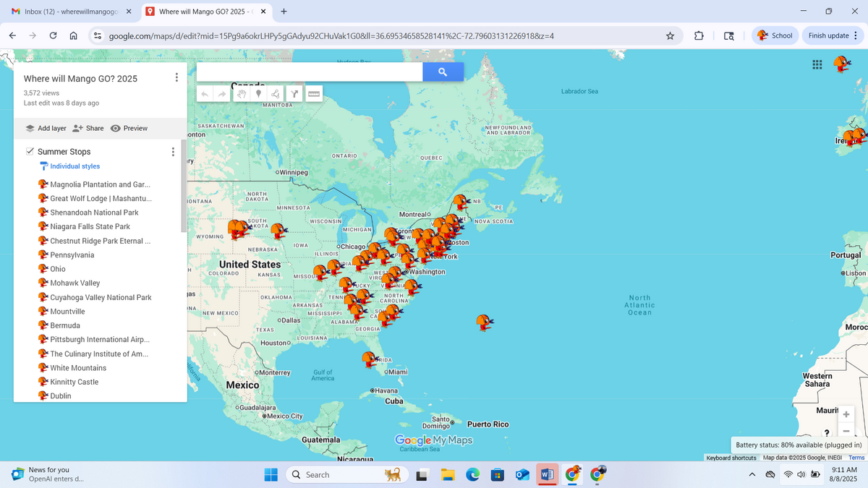The image size is (868, 488).
Task: Click inside the map search box
Action: 310,72
